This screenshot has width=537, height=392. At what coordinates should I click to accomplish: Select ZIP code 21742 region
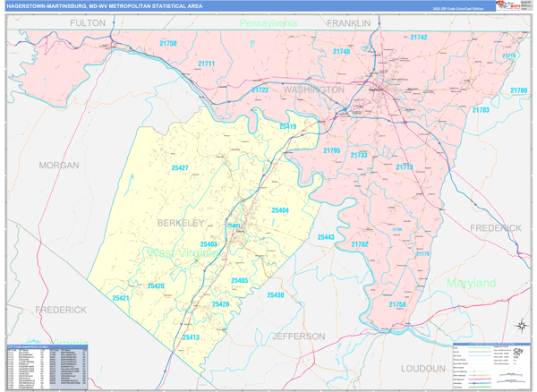(x=418, y=38)
